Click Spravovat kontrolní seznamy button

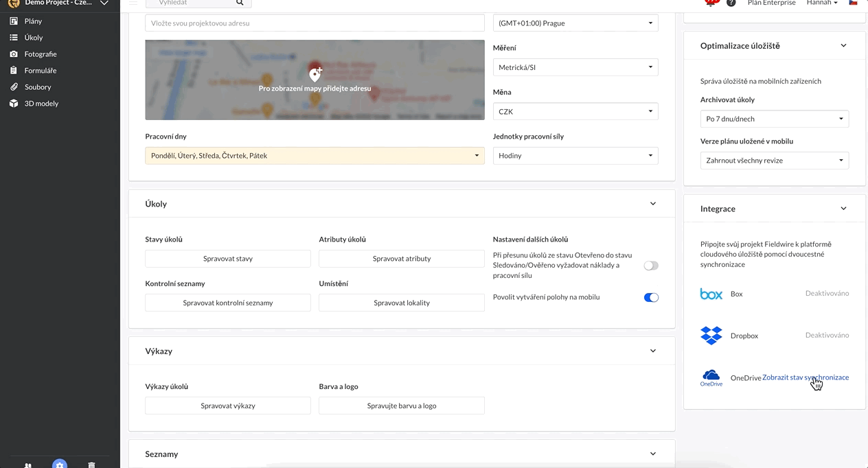coord(228,303)
